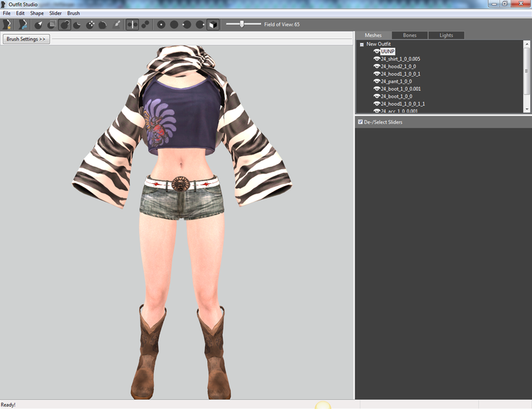Switch to left view circle icon
The width and height of the screenshot is (532, 409).
click(187, 24)
